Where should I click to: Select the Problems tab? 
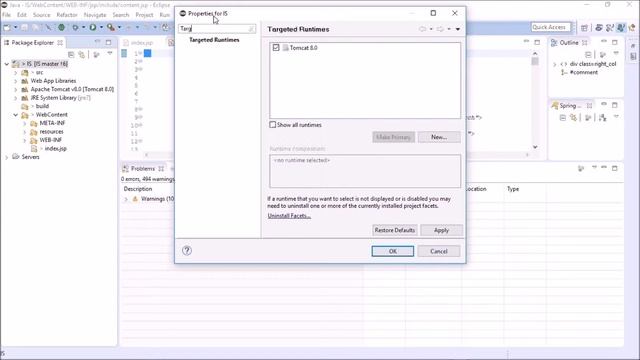(x=142, y=168)
